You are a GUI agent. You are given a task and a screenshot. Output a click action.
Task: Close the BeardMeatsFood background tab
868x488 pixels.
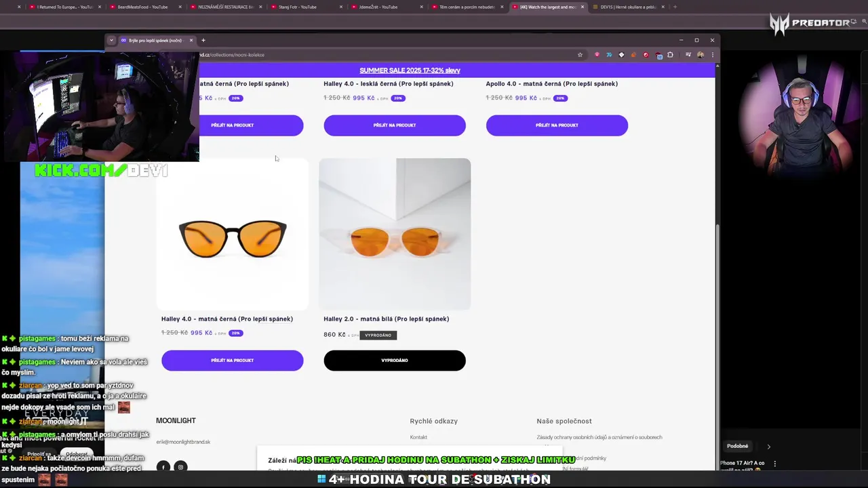[180, 7]
